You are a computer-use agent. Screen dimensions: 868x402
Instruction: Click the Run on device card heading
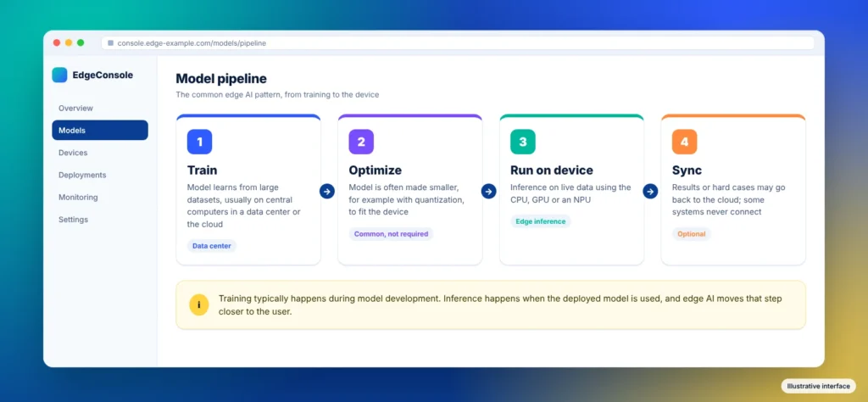click(x=551, y=170)
